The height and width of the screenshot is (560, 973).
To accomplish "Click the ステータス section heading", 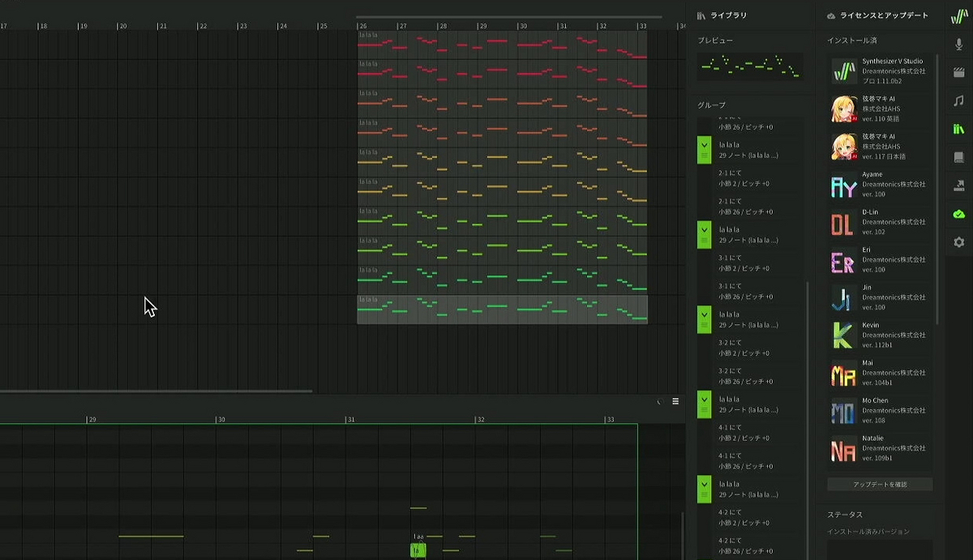I will [845, 515].
